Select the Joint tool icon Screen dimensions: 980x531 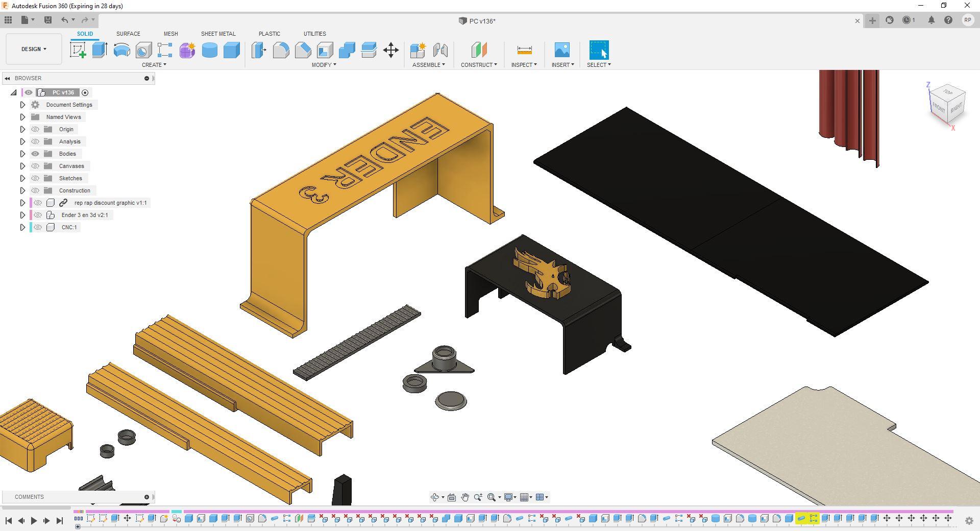(440, 50)
